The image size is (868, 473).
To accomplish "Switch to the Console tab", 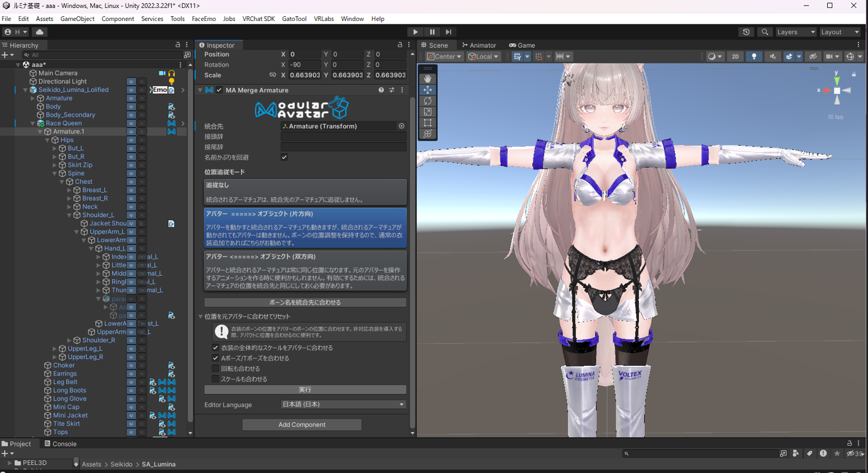I will 60,444.
